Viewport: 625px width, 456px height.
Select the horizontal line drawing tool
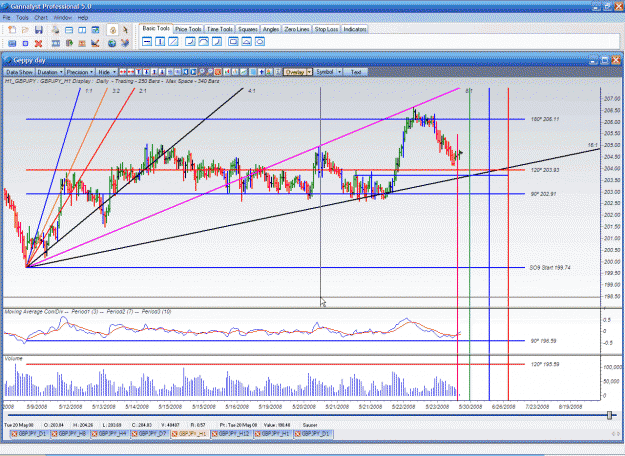point(147,41)
